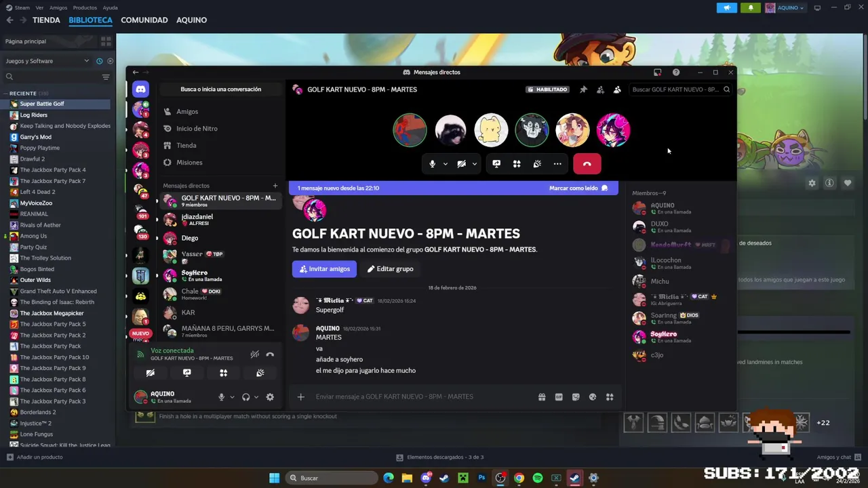This screenshot has height=488, width=868.
Task: Click plus attachment icon in message bar
Action: coord(301,397)
